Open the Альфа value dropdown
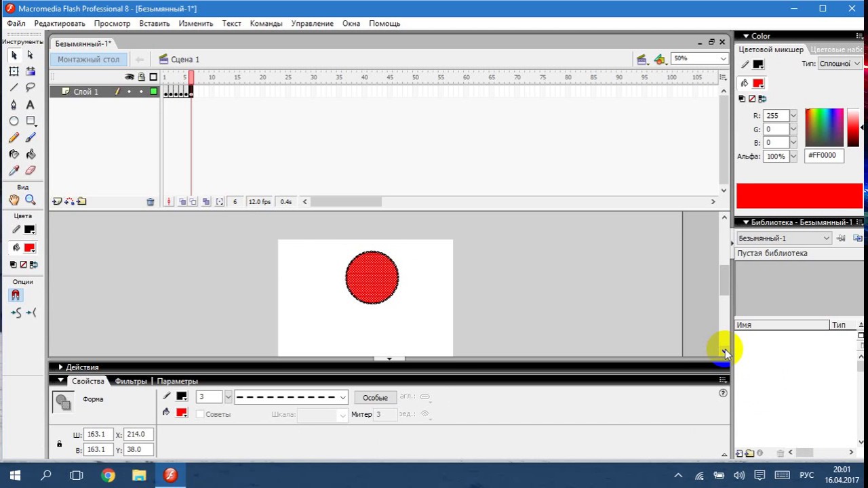 pyautogui.click(x=793, y=157)
